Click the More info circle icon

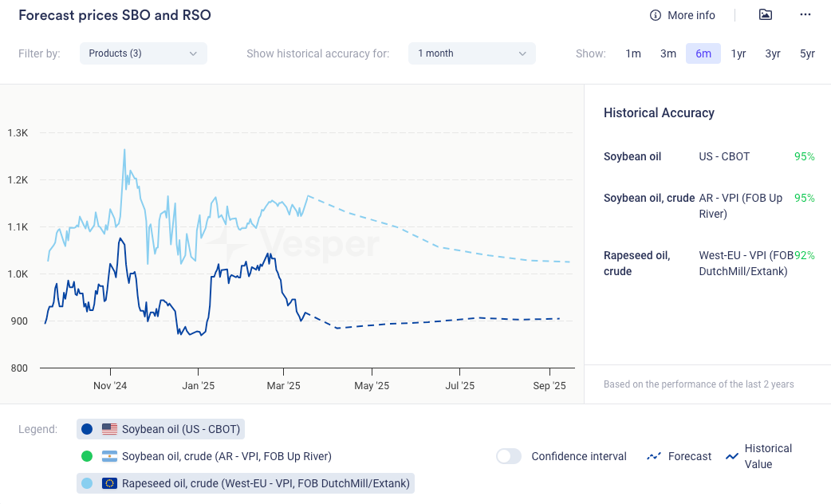656,15
